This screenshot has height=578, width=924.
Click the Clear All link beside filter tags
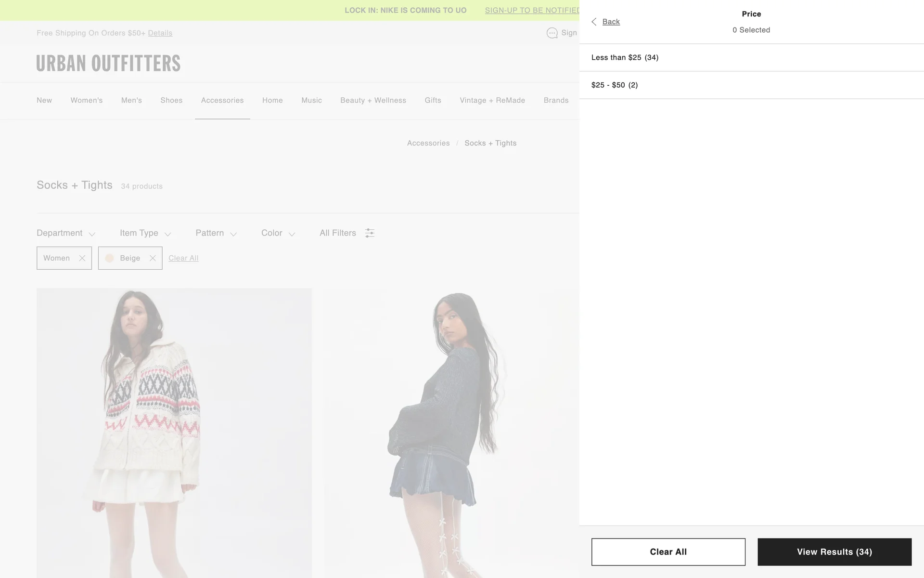point(183,258)
